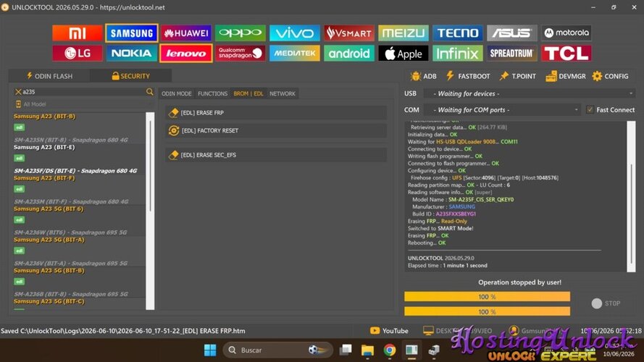
Task: Click the Model Name SM-A235F_CIS_SER_QKEY0 log line
Action: click(463, 200)
